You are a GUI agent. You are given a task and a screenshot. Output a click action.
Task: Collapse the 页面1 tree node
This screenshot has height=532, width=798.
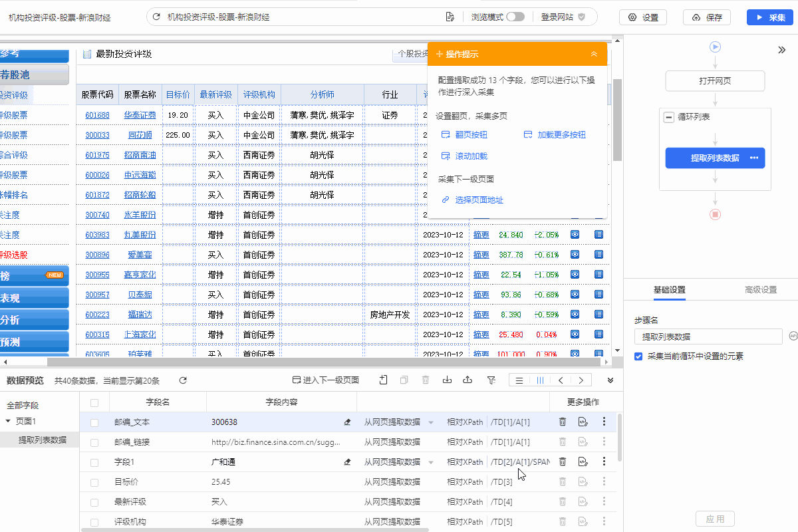click(7, 421)
